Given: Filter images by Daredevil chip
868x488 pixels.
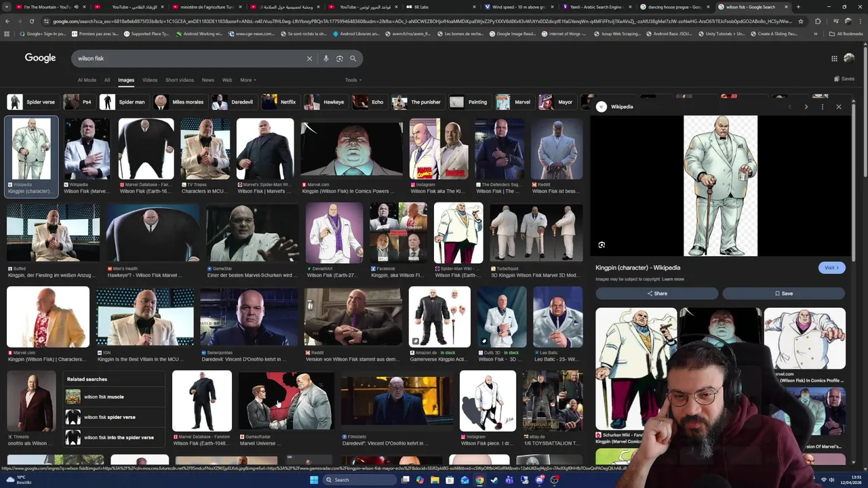Looking at the screenshot, I should point(233,102).
